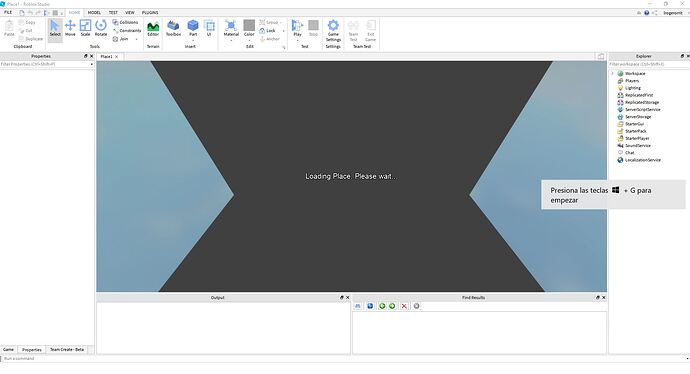Toggle Collisions option

125,22
